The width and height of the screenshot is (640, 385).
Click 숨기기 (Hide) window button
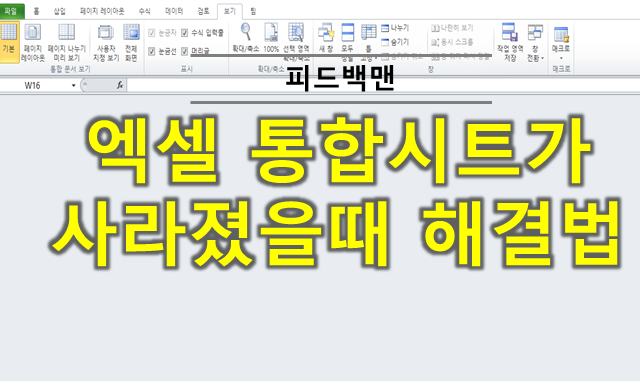pos(395,42)
